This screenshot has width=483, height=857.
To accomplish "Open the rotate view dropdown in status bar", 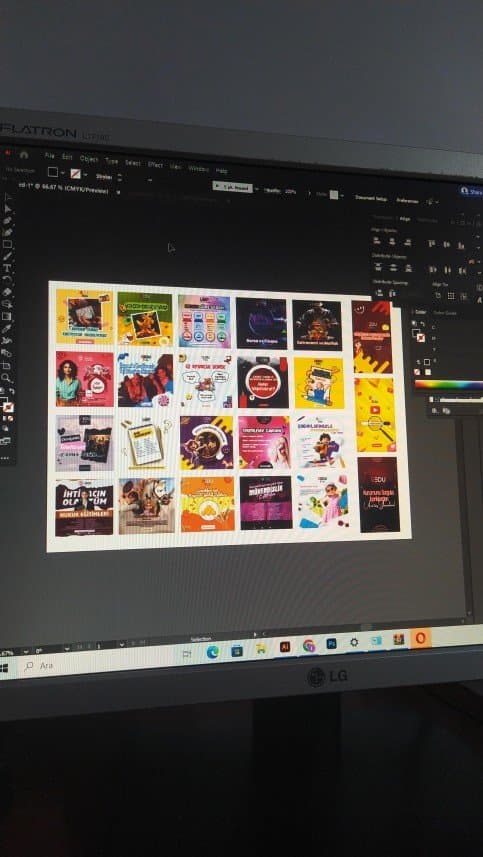I will point(67,649).
